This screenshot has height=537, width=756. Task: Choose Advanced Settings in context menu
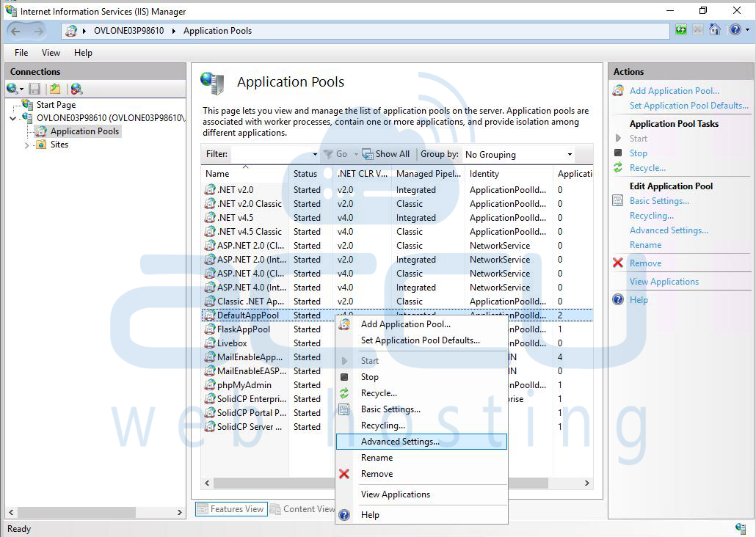coord(421,442)
